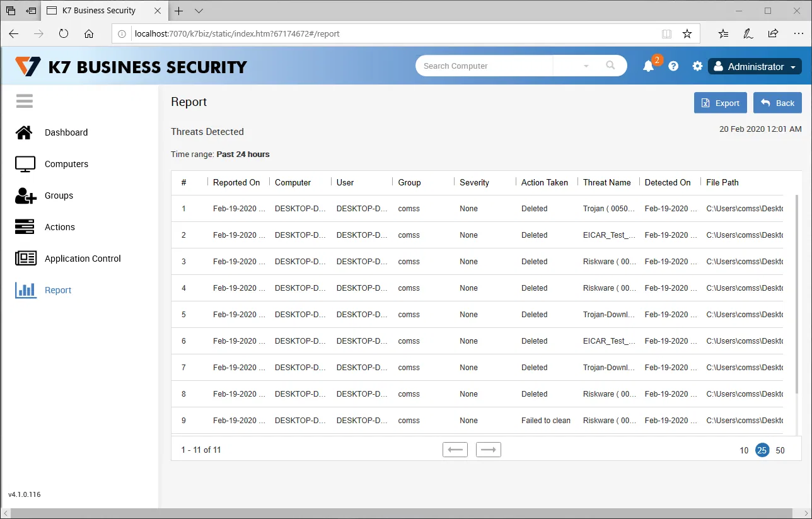This screenshot has height=519, width=812.
Task: Expand the Administrator account dropdown
Action: (x=755, y=66)
